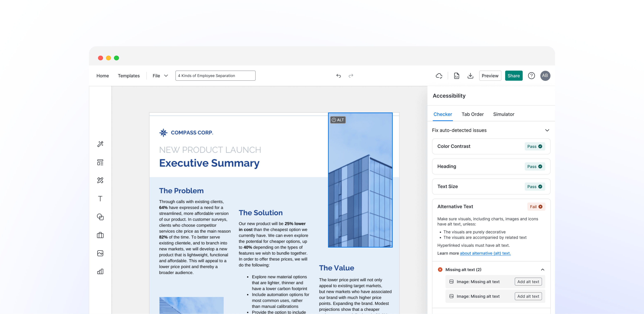Click the document title input field
The image size is (644, 314).
click(215, 76)
